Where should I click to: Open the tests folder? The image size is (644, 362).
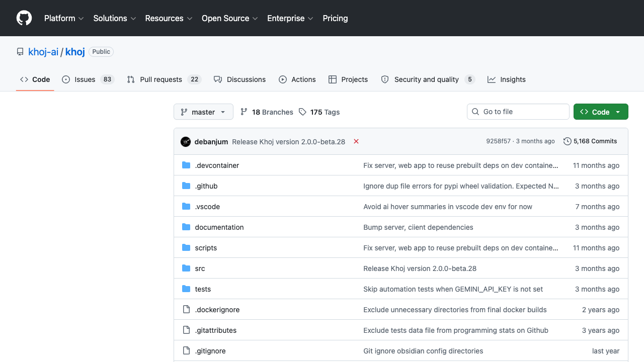pyautogui.click(x=203, y=289)
